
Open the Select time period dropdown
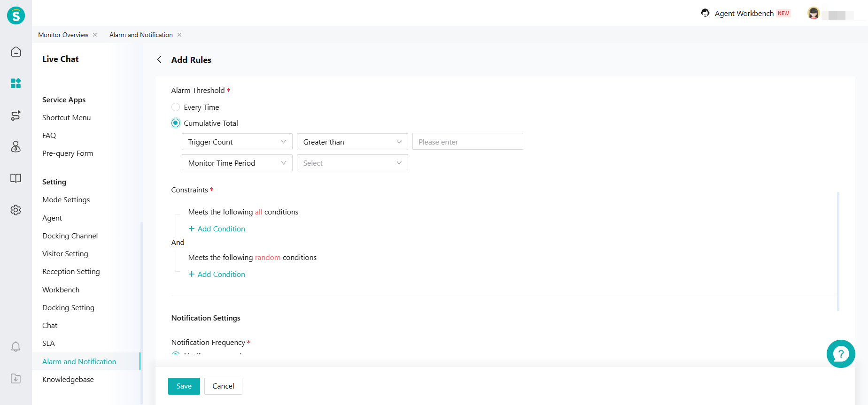point(352,163)
